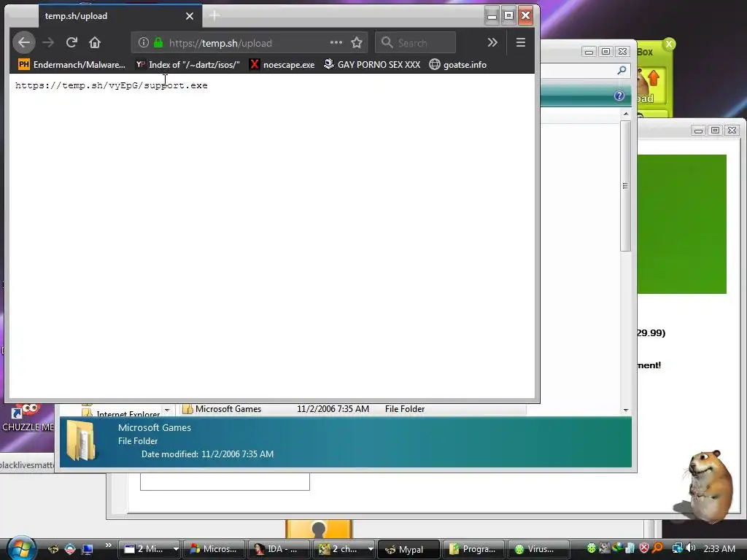Expand the toolbar overflow chevron
The height and width of the screenshot is (560, 747).
click(492, 43)
